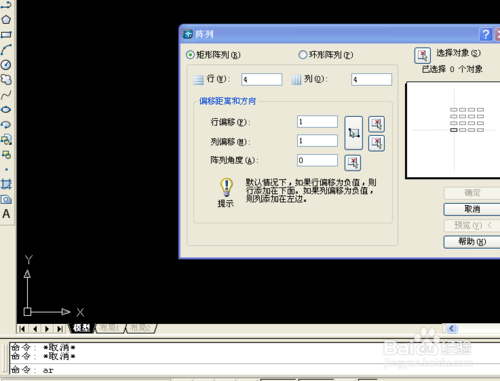The height and width of the screenshot is (381, 500).
Task: Click the Insert Block tool
Action: click(x=6, y=140)
